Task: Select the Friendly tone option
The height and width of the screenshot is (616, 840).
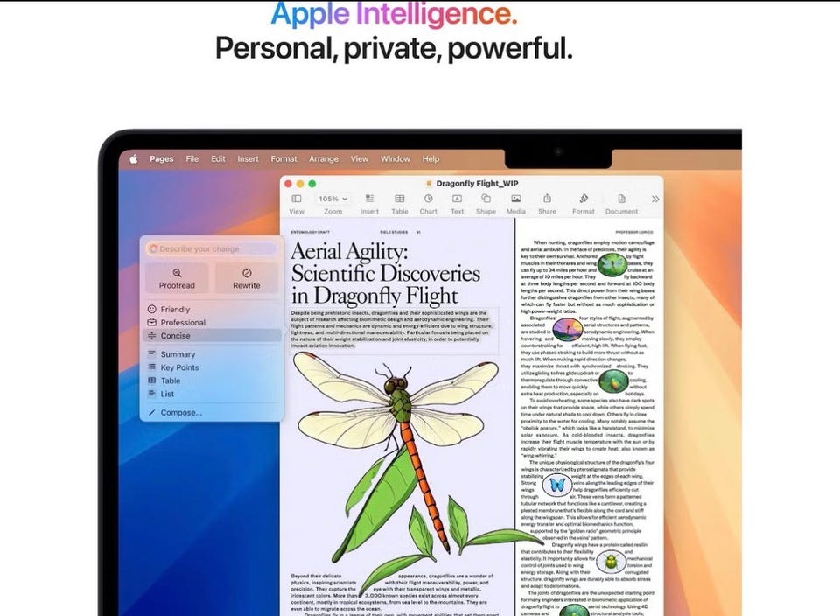Action: (x=212, y=309)
